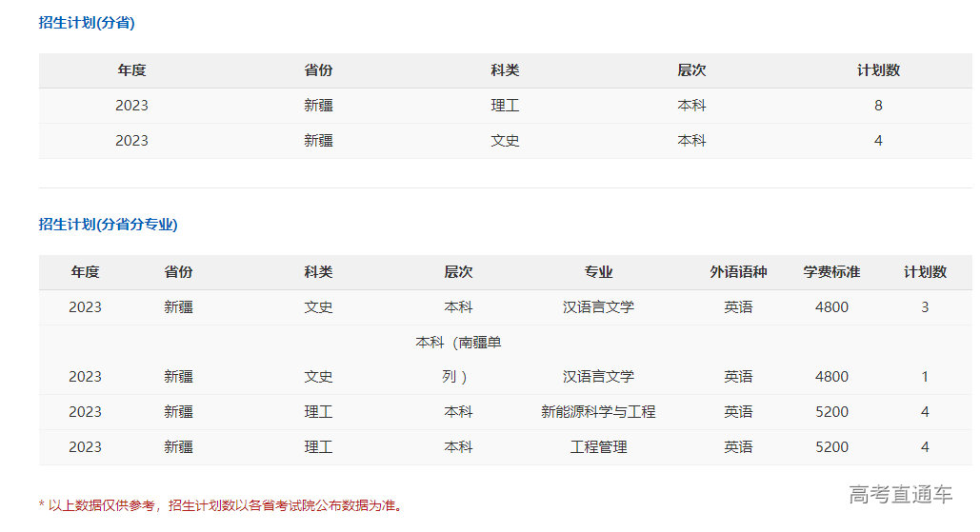The image size is (980, 532).
Task: Click plan count 8 in the 理工 row
Action: (878, 106)
